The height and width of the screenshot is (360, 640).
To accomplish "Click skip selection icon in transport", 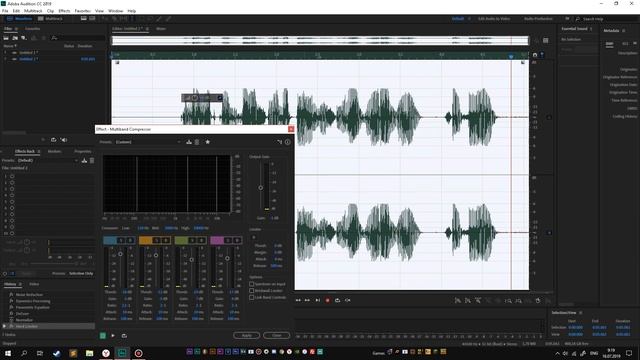I will 348,300.
